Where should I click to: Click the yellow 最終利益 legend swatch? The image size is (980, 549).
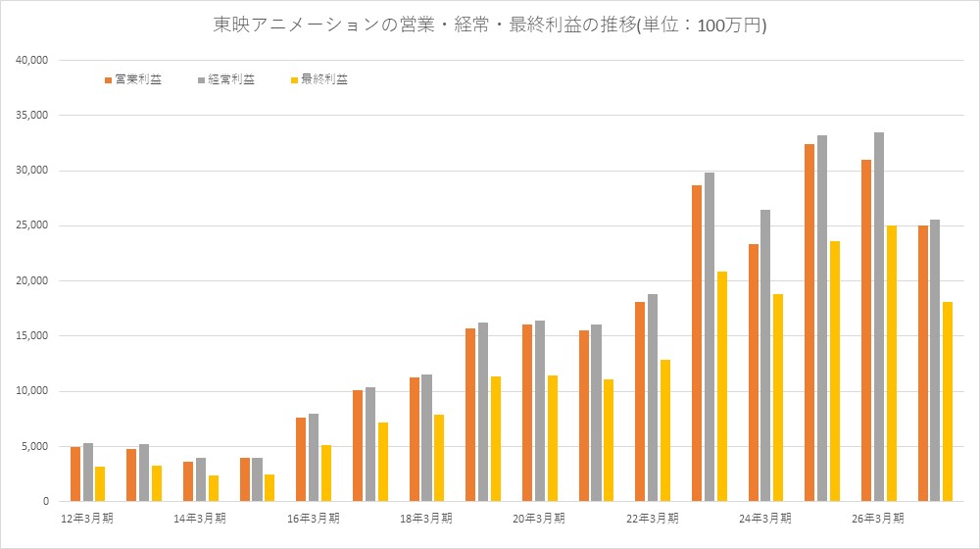tap(294, 80)
